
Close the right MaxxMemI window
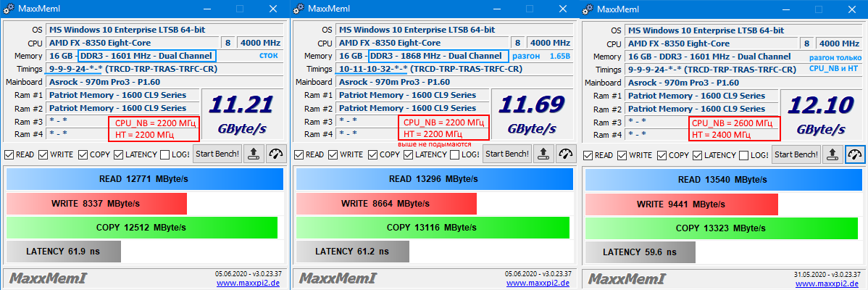[852, 8]
